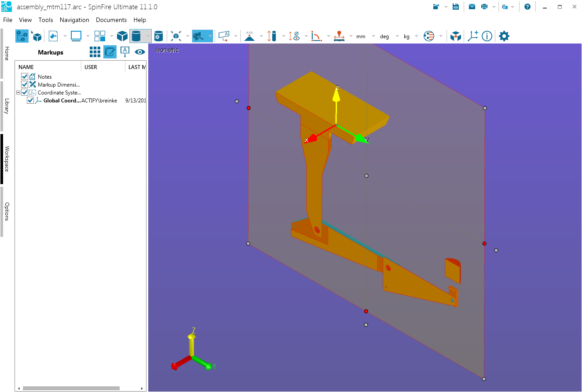Screen dimensions: 582x392
Task: Click the printer icon
Action: (484, 7)
